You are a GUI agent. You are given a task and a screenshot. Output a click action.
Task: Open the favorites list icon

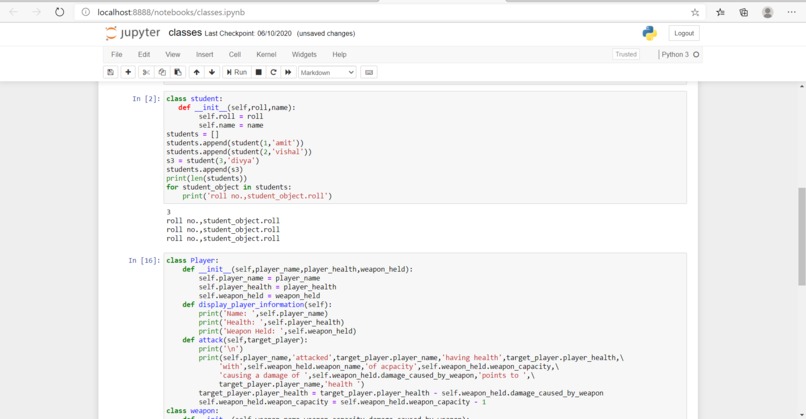[720, 12]
